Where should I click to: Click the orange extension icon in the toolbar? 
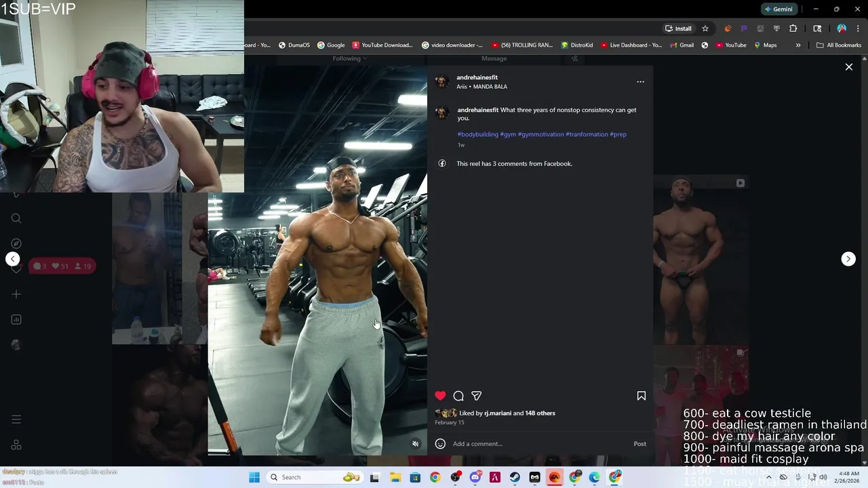728,28
